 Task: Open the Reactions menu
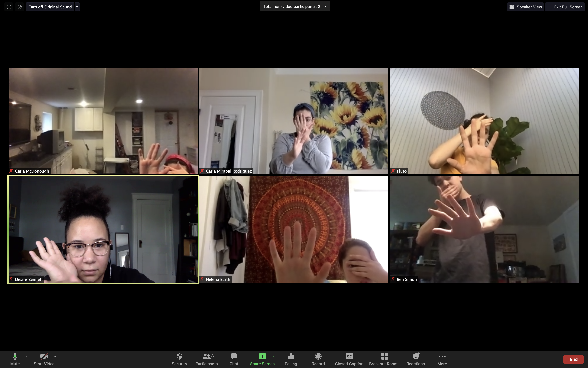coord(415,359)
